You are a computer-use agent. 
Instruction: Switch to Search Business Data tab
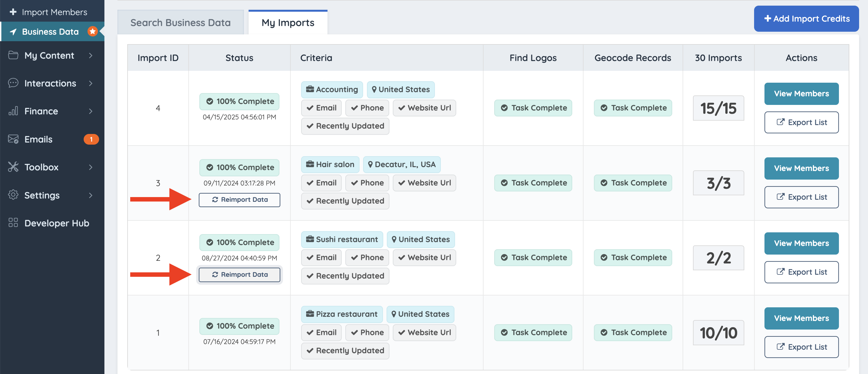click(x=180, y=23)
